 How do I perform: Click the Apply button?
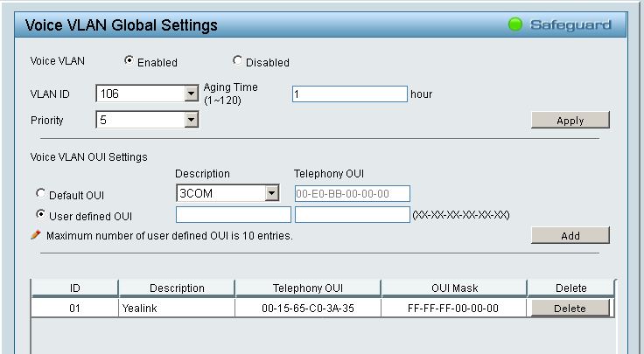(x=570, y=121)
